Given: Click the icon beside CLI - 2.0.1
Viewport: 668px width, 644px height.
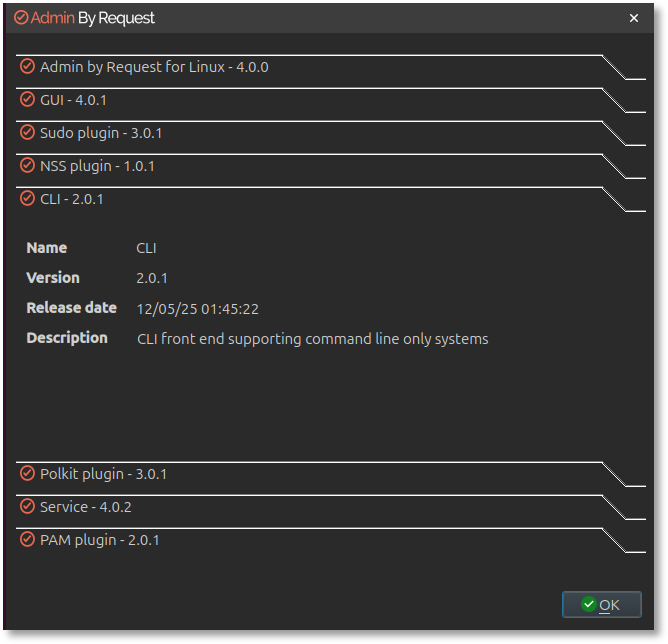Looking at the screenshot, I should coord(27,199).
